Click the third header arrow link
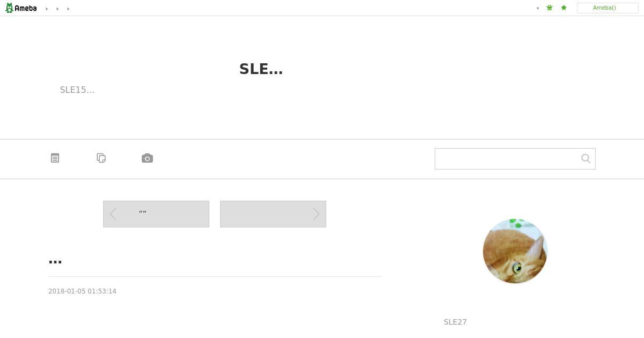The image size is (644, 338). click(x=68, y=9)
